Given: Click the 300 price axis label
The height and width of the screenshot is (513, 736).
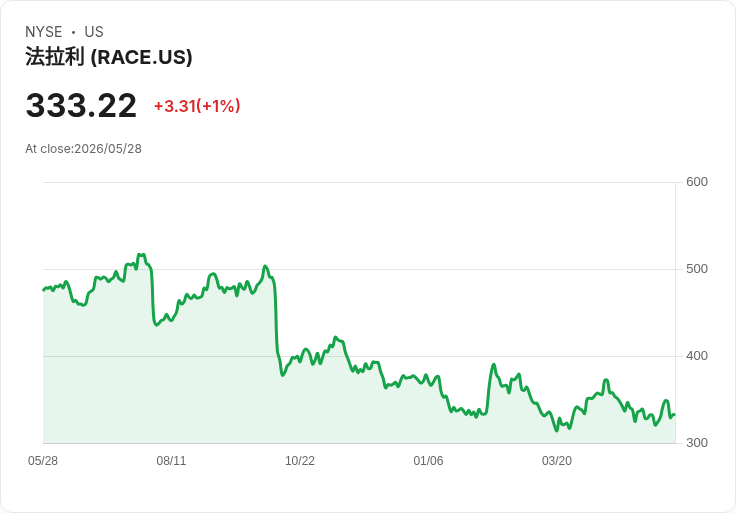Looking at the screenshot, I should pyautogui.click(x=697, y=443).
